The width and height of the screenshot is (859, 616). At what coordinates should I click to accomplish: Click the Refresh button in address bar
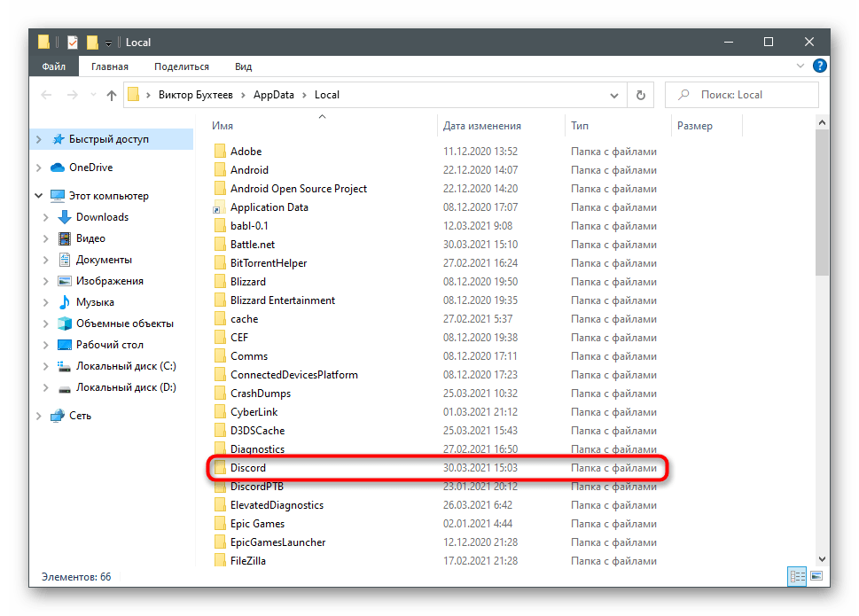point(640,95)
